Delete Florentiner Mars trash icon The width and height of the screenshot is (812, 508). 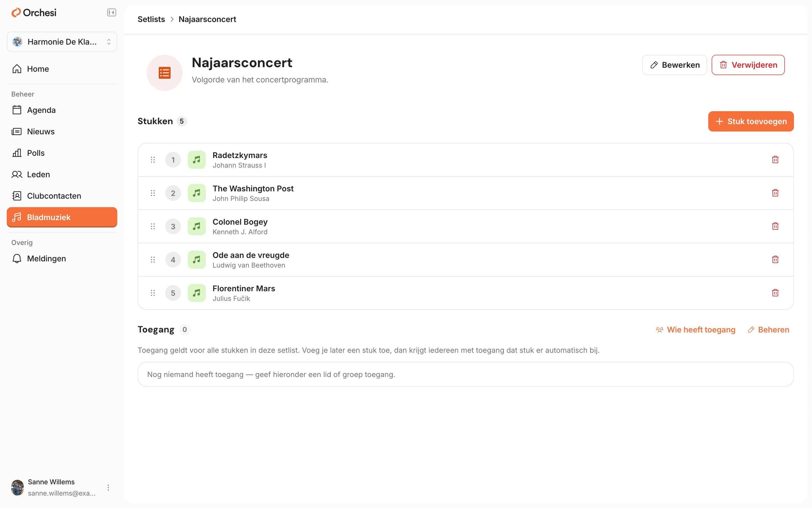click(775, 293)
